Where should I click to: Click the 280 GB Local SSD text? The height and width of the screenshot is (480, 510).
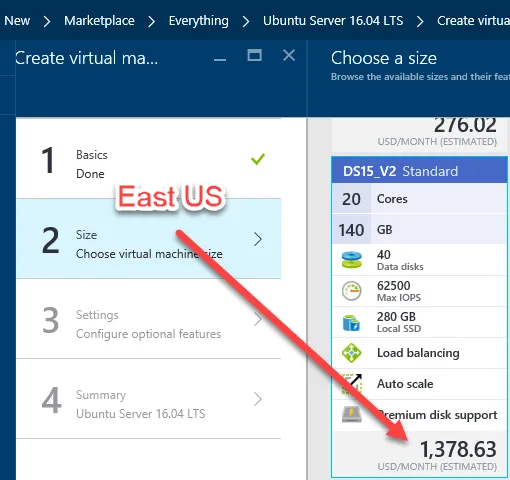pos(399,322)
